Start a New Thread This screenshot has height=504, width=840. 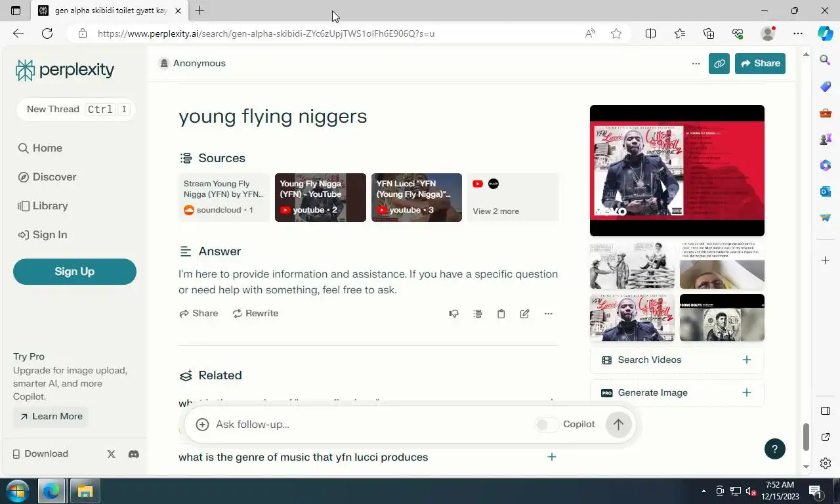[76, 110]
